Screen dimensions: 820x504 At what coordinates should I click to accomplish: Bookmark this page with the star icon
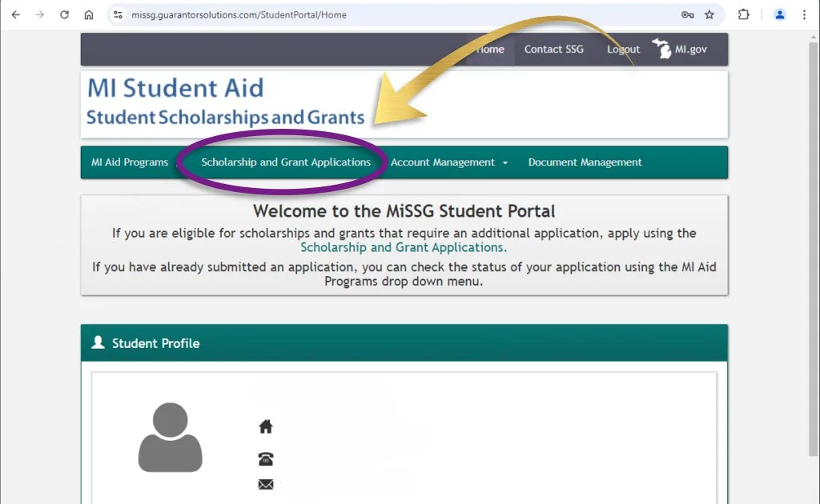tap(709, 14)
